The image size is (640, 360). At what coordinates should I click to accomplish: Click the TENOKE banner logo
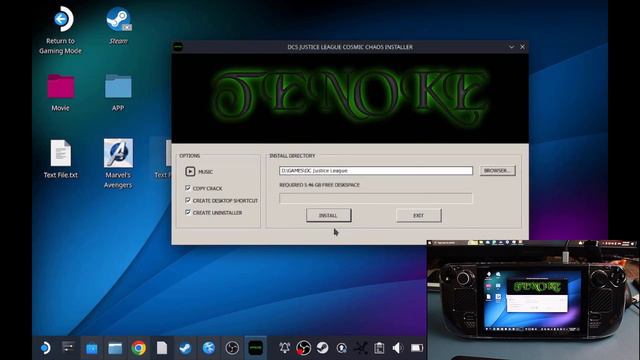click(350, 97)
